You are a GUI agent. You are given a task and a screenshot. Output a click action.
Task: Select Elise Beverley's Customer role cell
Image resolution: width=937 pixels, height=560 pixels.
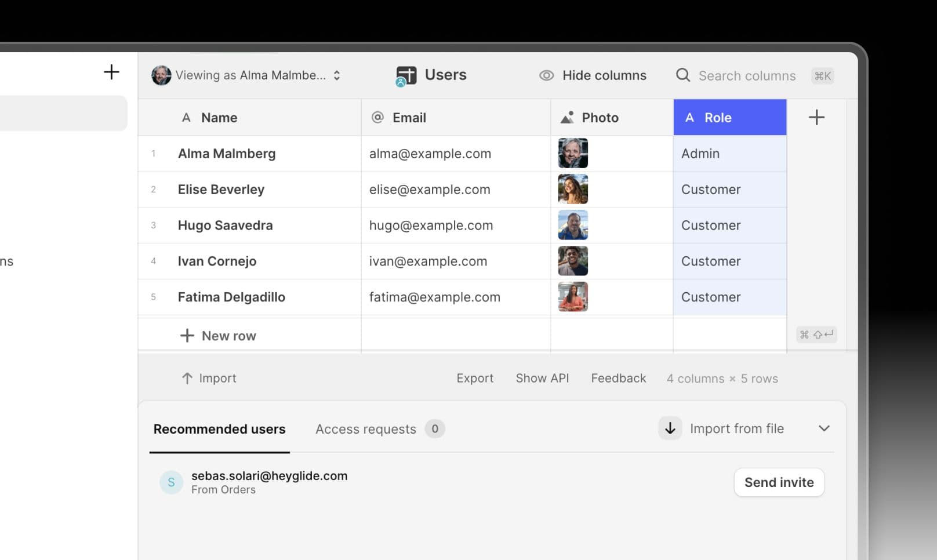[730, 190]
